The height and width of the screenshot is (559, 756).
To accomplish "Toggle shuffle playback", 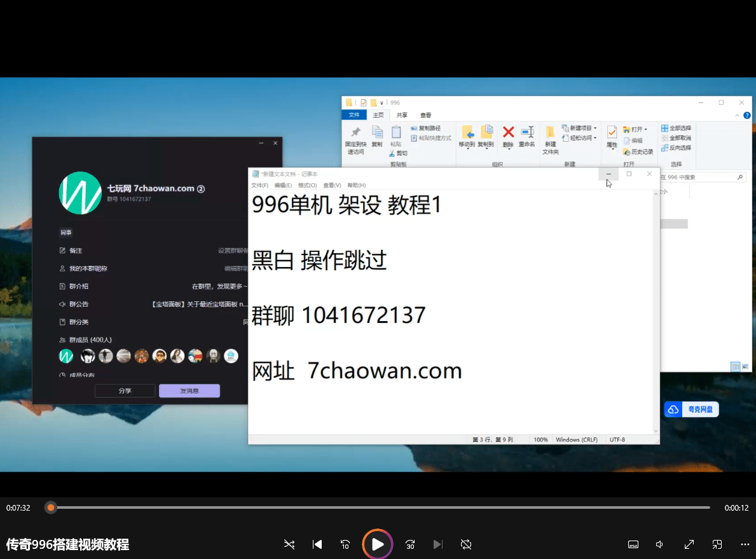I will pos(289,544).
